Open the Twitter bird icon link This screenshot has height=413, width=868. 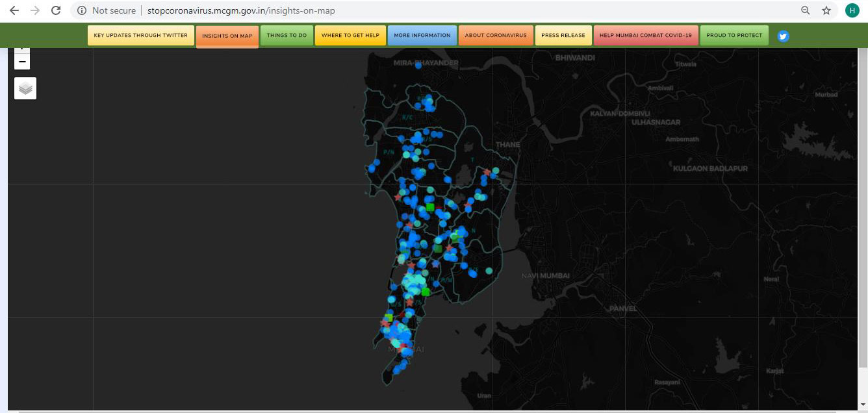point(784,36)
